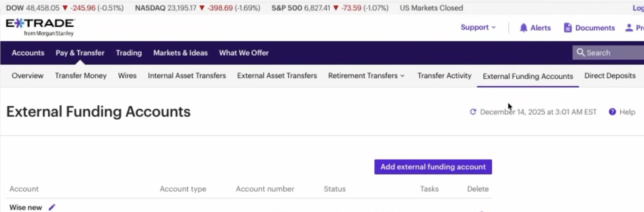Expand the Retirement Transfers dropdown
Screen dimensions: 644x212
pos(366,76)
